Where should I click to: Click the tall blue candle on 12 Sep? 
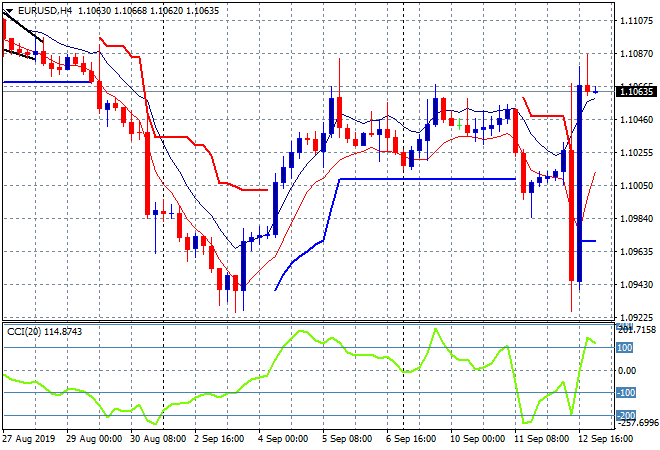(579, 182)
